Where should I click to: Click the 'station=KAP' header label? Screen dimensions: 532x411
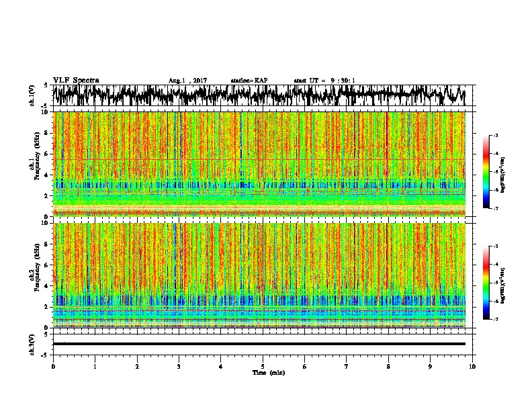click(249, 81)
